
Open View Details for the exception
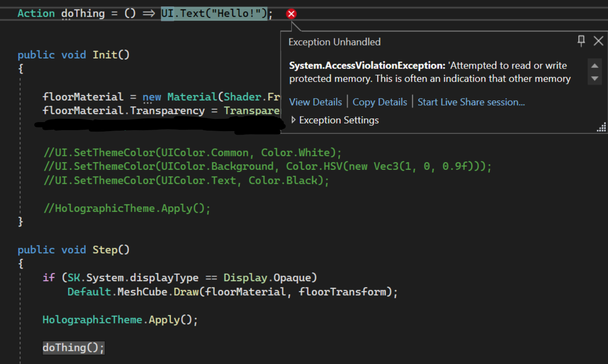(315, 102)
